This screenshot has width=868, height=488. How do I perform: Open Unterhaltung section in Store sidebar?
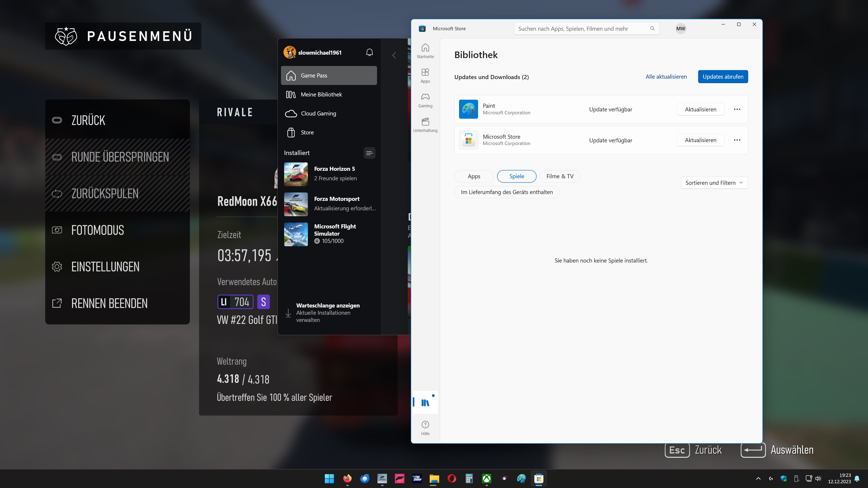tap(425, 125)
